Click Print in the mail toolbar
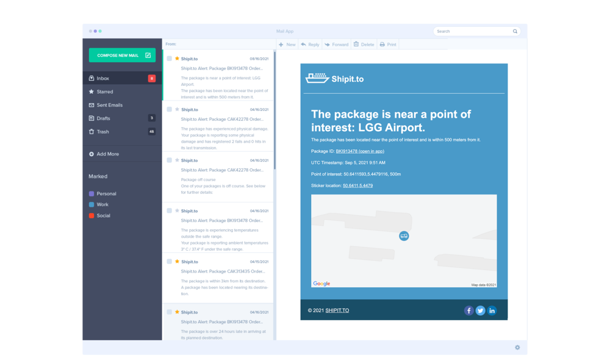This screenshot has width=610, height=364. tap(388, 45)
